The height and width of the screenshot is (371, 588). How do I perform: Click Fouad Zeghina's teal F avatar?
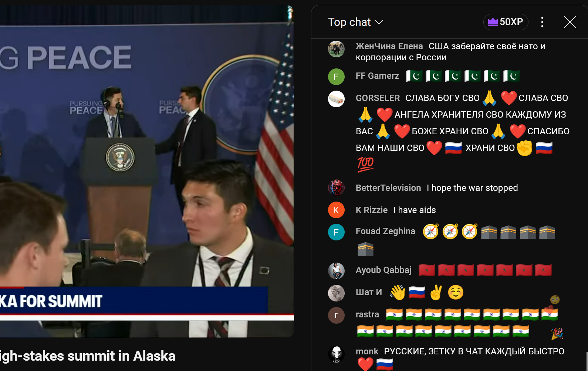[x=336, y=232]
